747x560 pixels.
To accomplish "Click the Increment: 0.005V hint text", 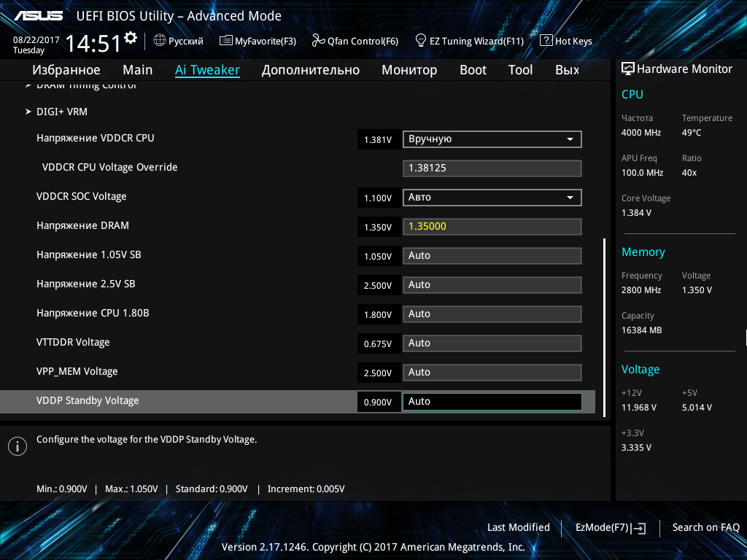I will [x=306, y=489].
